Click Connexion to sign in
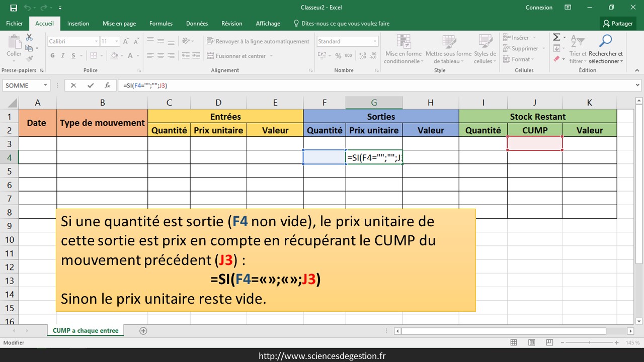The height and width of the screenshot is (362, 644). pyautogui.click(x=539, y=8)
